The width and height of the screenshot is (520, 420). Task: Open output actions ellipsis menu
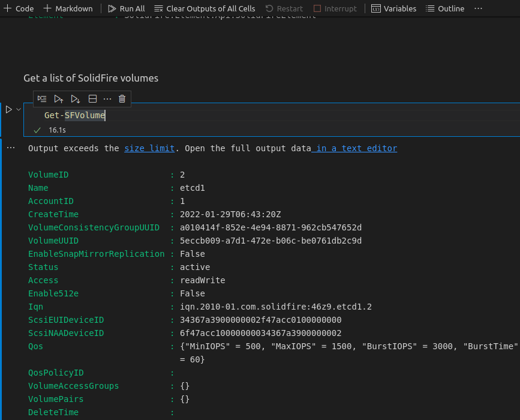pyautogui.click(x=11, y=148)
